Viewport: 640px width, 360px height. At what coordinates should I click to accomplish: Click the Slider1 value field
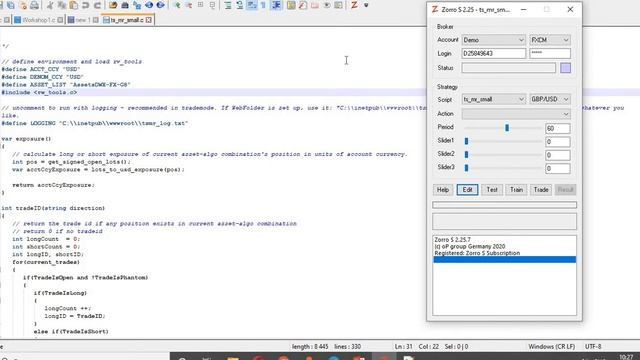coord(558,142)
